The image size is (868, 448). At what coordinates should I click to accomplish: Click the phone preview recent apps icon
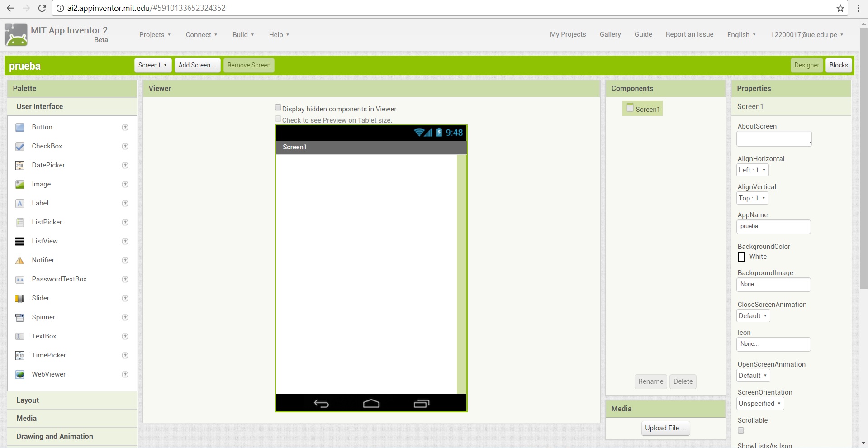421,404
